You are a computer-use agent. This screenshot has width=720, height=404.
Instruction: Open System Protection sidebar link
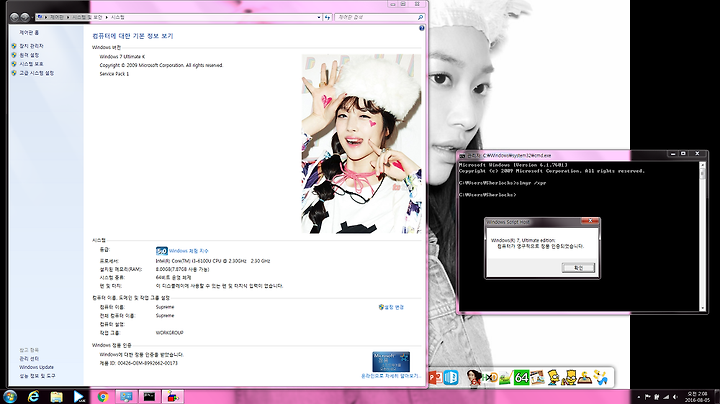31,64
